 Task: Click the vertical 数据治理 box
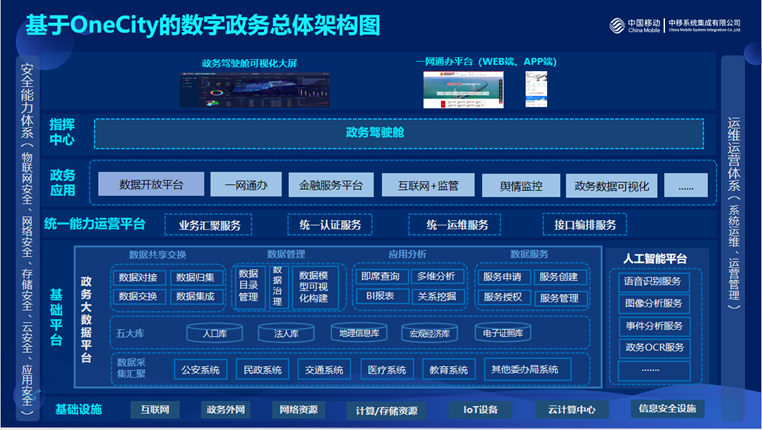point(278,287)
